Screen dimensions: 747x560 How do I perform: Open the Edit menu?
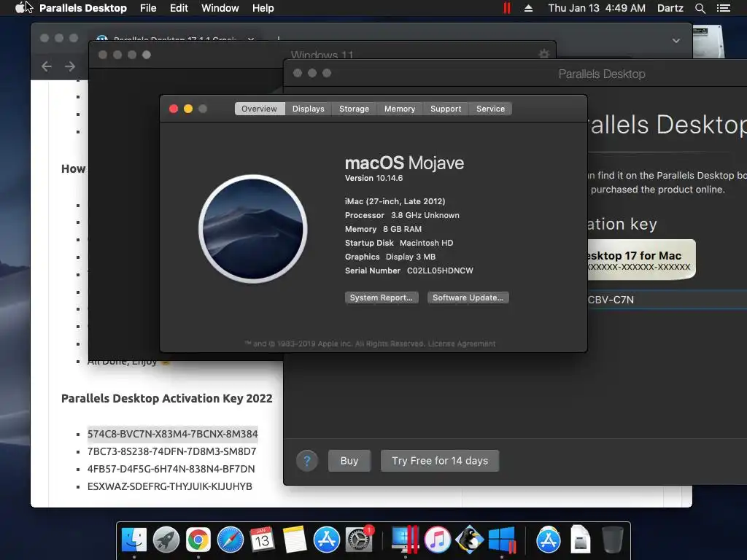[x=179, y=8]
